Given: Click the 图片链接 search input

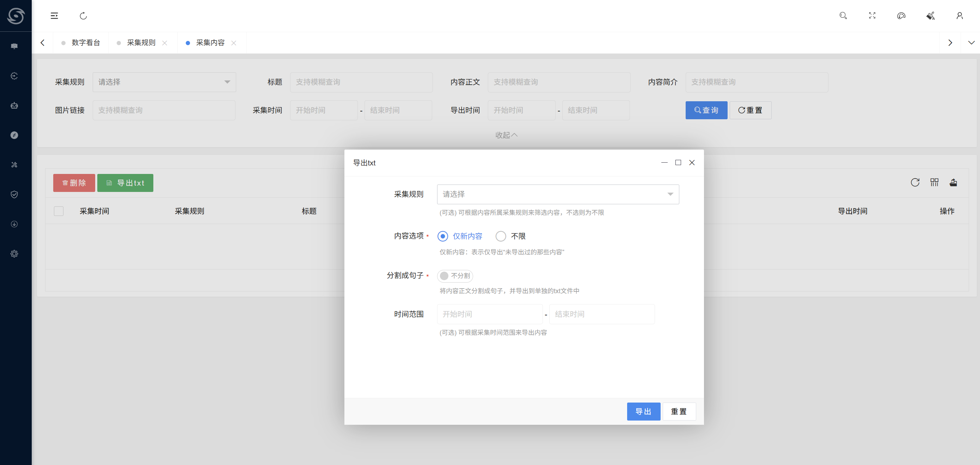Looking at the screenshot, I should click(164, 110).
